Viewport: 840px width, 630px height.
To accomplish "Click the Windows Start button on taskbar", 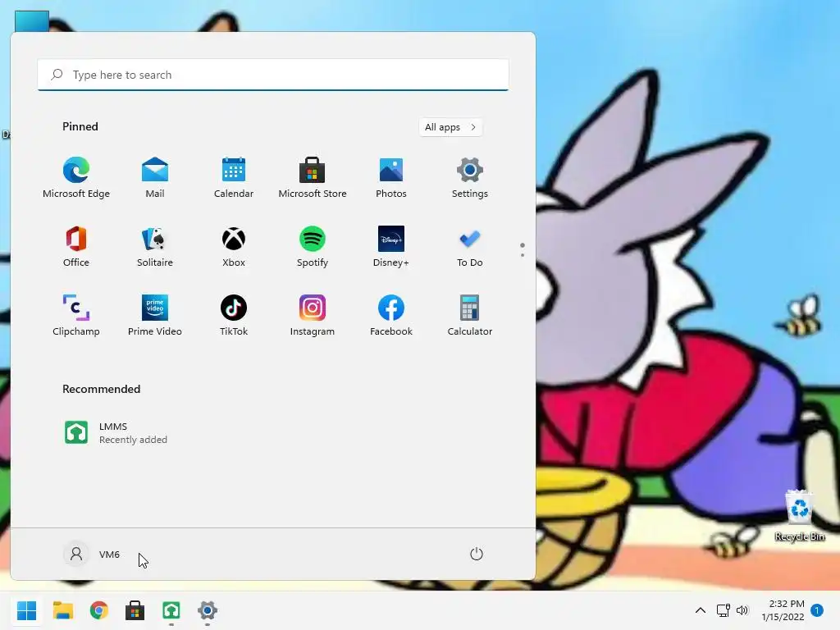I will [x=27, y=610].
